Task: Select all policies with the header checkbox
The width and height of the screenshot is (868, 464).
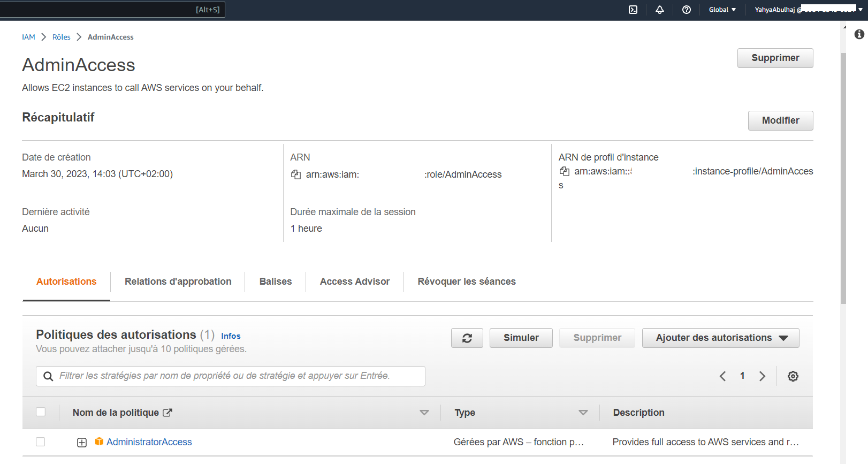Action: point(41,412)
